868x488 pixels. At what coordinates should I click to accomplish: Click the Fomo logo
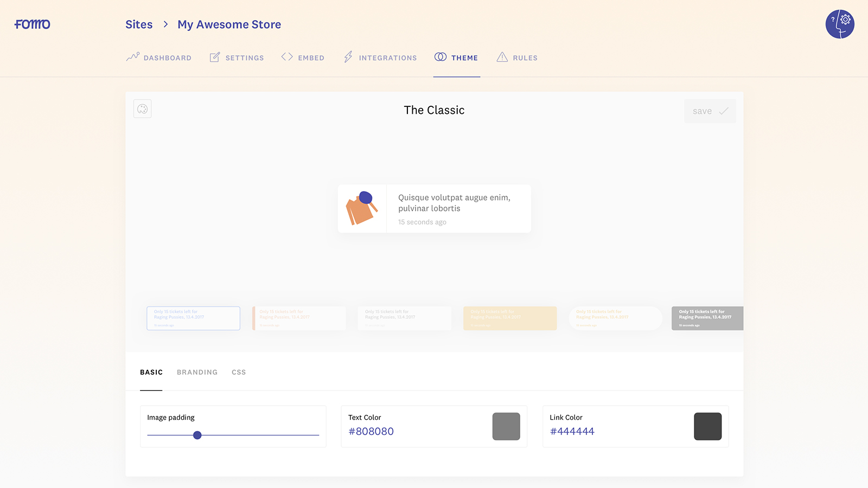pos(33,24)
